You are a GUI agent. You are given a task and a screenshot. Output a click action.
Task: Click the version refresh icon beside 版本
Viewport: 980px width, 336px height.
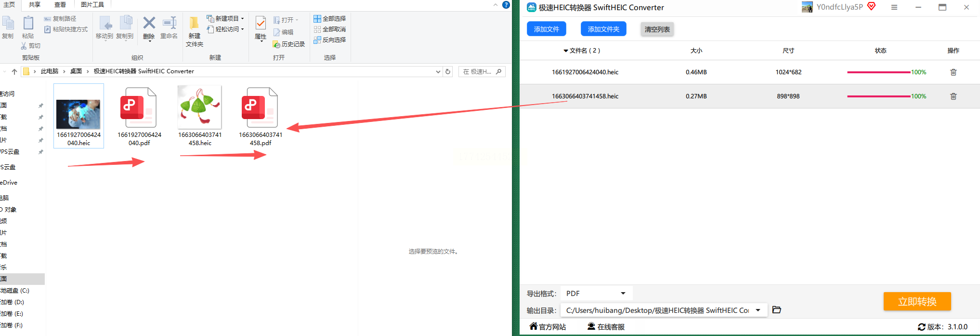point(921,327)
